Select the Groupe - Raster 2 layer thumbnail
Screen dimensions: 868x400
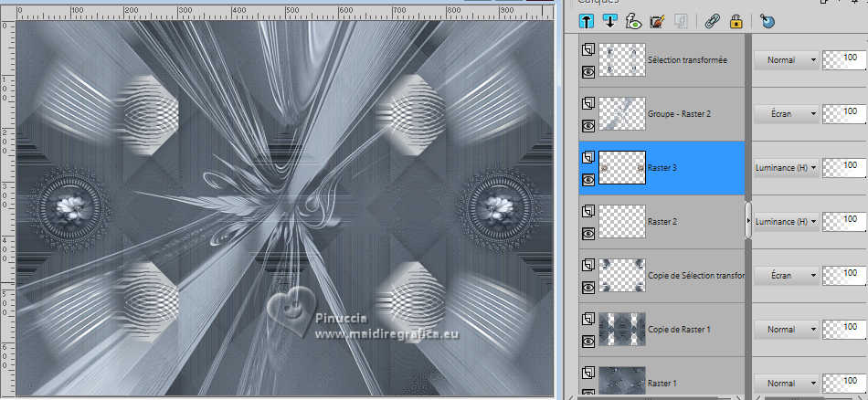[622, 113]
